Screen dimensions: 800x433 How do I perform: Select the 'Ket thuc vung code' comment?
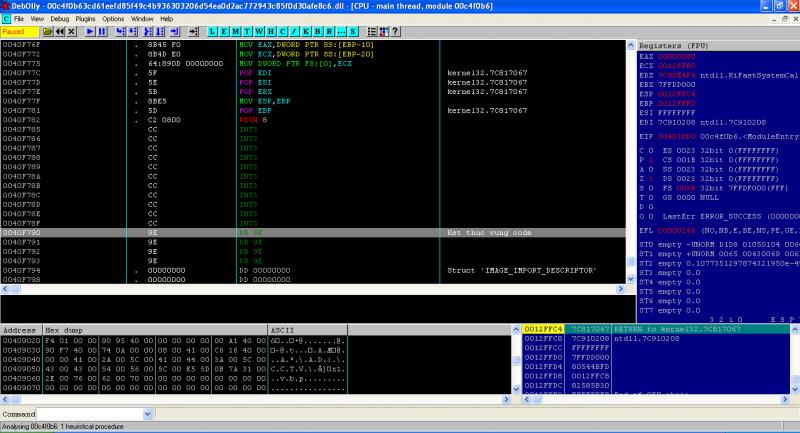point(489,233)
